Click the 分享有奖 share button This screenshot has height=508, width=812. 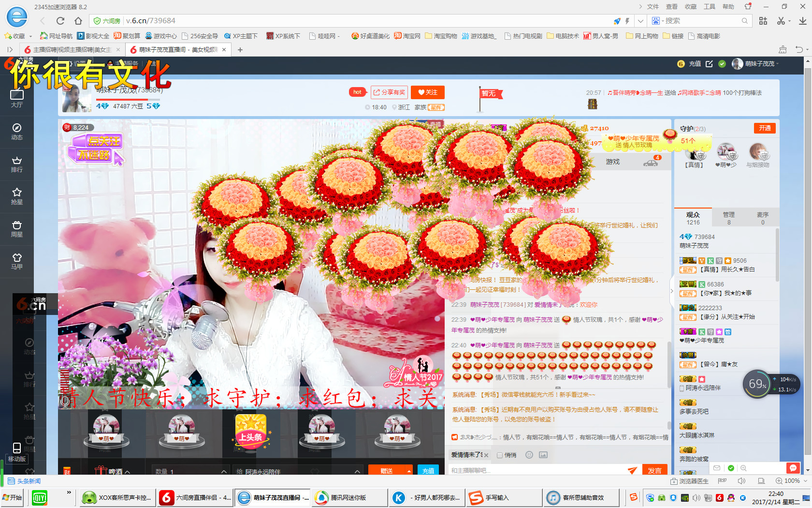pyautogui.click(x=389, y=92)
